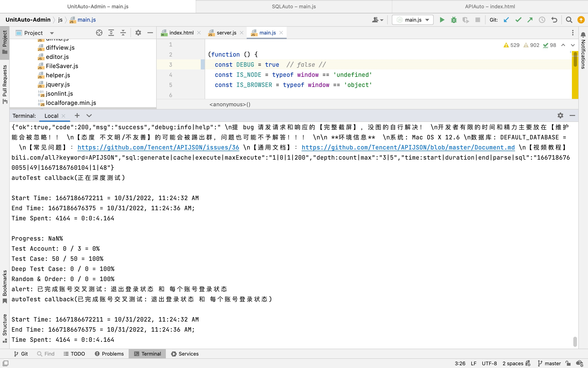Expand all in Project panel
The height and width of the screenshot is (368, 588).
tap(111, 33)
